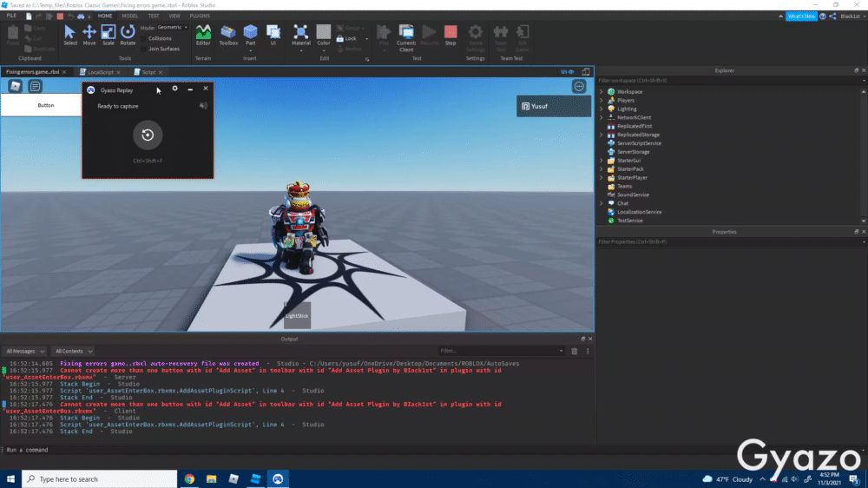Click the Roblox menu icon in viewport
868x488 pixels.
tap(15, 87)
